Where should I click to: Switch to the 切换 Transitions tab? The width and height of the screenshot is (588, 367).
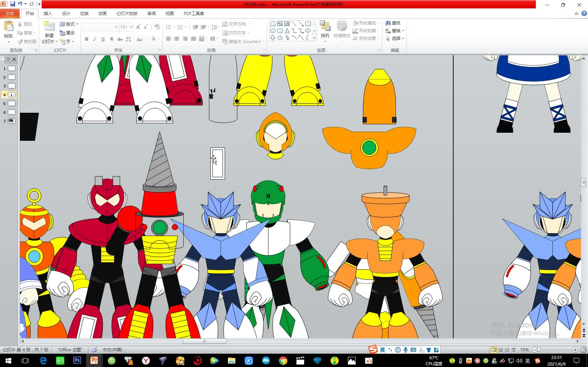coord(84,14)
